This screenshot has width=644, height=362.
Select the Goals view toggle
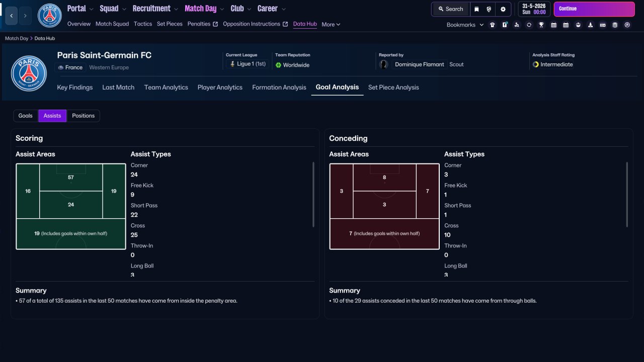(x=25, y=116)
